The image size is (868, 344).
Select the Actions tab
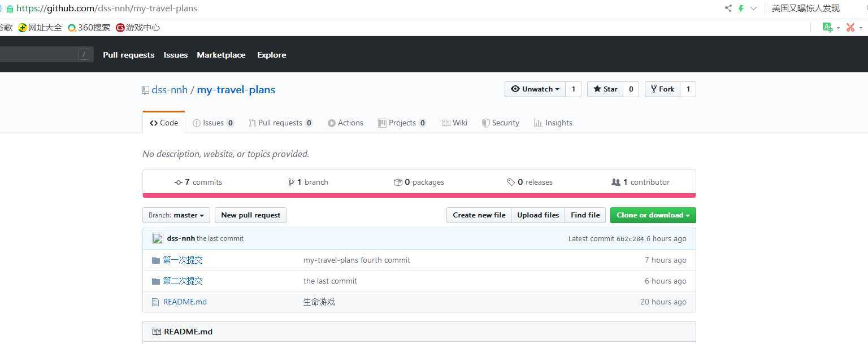[345, 123]
